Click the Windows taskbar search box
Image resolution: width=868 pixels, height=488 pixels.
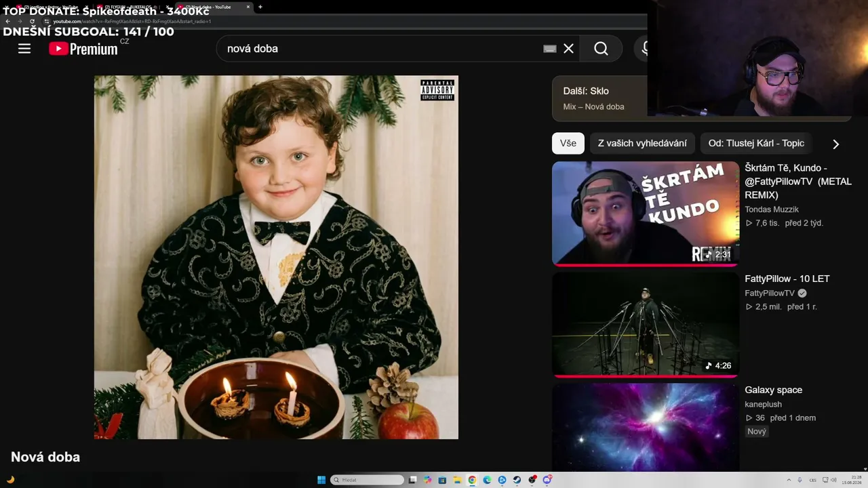[367, 480]
